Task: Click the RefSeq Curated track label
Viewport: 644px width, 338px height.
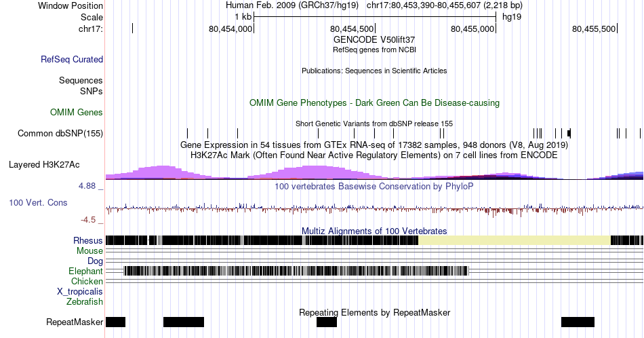Action: [71, 59]
